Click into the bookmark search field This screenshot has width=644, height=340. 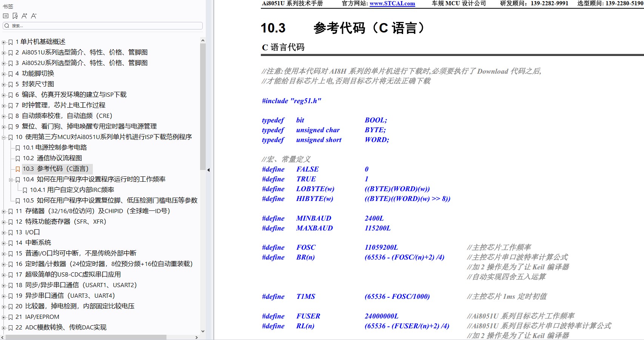tap(103, 26)
